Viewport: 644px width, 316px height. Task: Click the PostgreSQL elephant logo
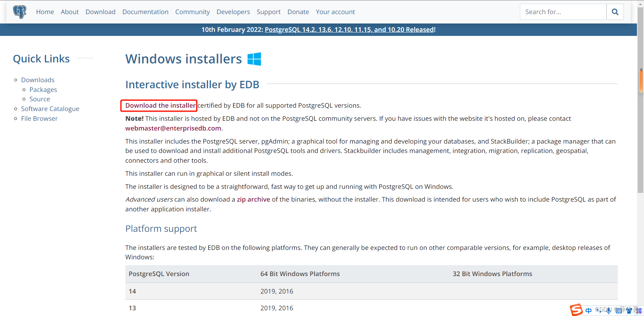20,12
